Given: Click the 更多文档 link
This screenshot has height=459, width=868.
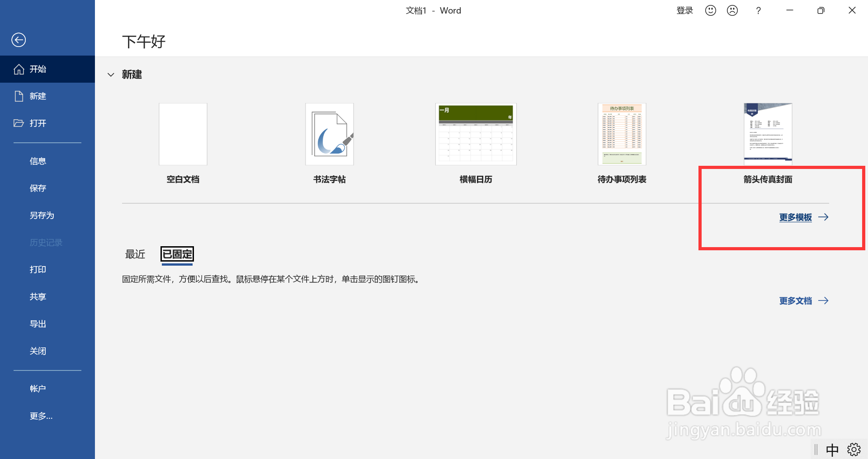Looking at the screenshot, I should [796, 301].
